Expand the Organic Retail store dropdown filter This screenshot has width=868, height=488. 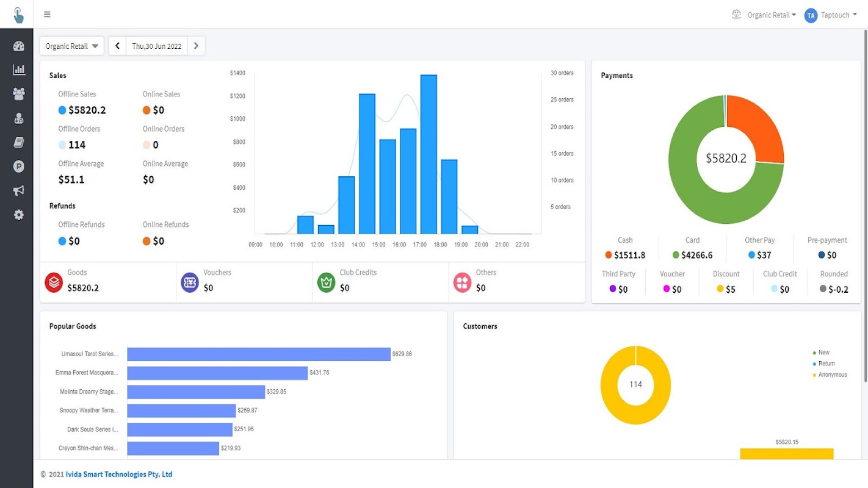(71, 46)
